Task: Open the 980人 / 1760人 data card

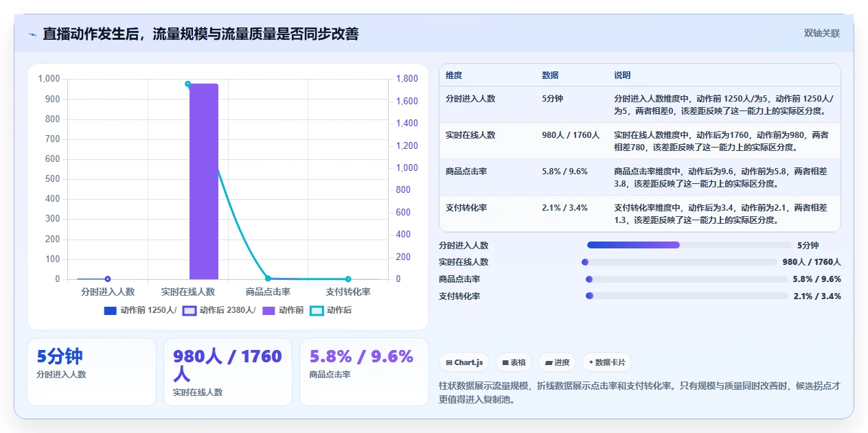Action: coord(228,372)
